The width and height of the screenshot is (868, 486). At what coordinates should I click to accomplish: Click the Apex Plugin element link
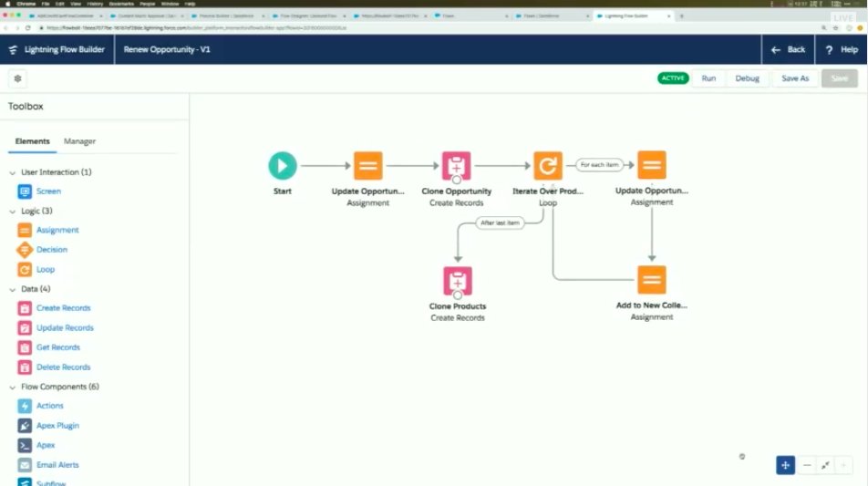coord(57,426)
